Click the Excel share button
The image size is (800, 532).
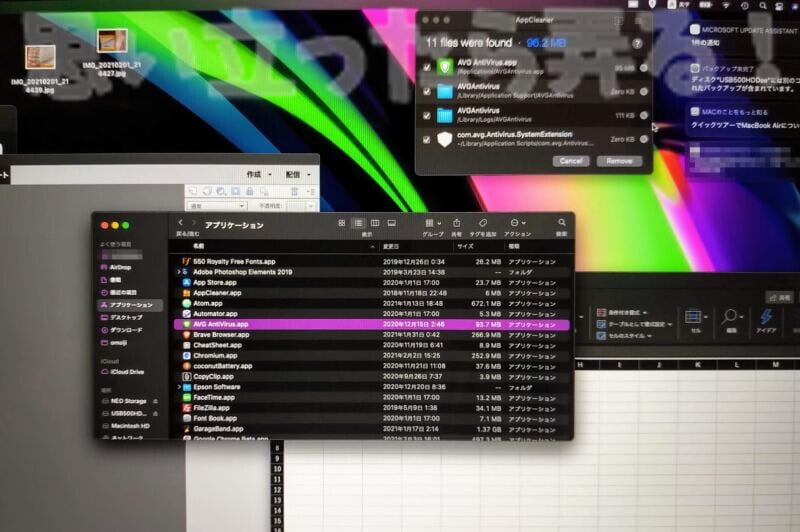point(780,297)
